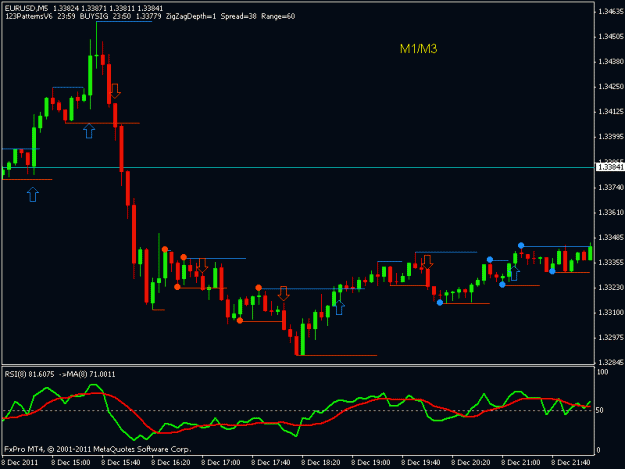Viewport: 625px width, 469px height.
Task: Select the red sell arrow beside the chart's peak candles
Action: click(x=115, y=91)
